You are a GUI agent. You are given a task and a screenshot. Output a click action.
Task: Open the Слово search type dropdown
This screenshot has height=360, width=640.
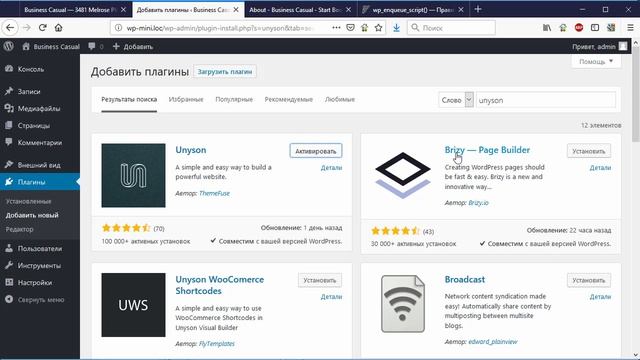pos(456,100)
